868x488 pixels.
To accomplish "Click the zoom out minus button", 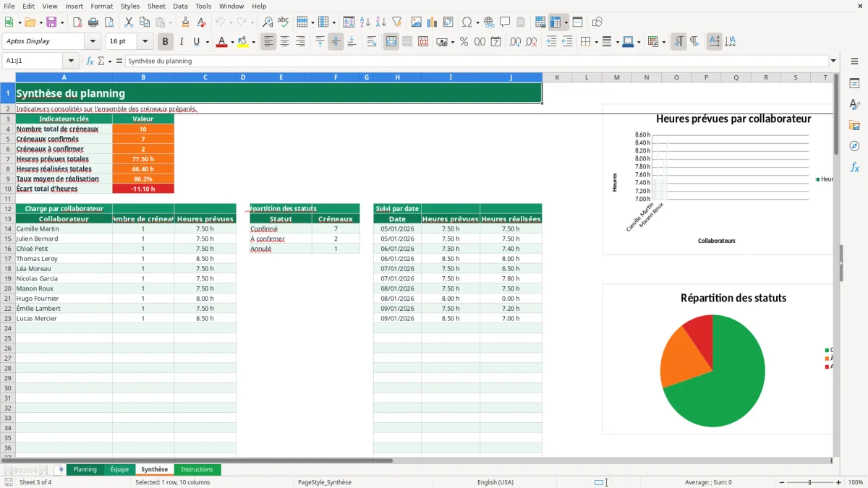I will pyautogui.click(x=782, y=482).
